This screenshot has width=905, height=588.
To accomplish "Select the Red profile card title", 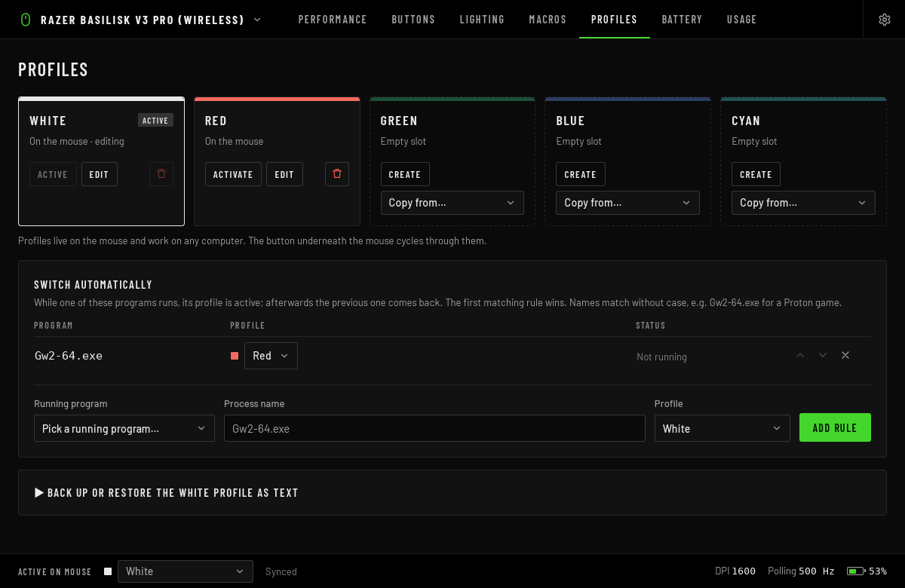I will click(x=216, y=121).
